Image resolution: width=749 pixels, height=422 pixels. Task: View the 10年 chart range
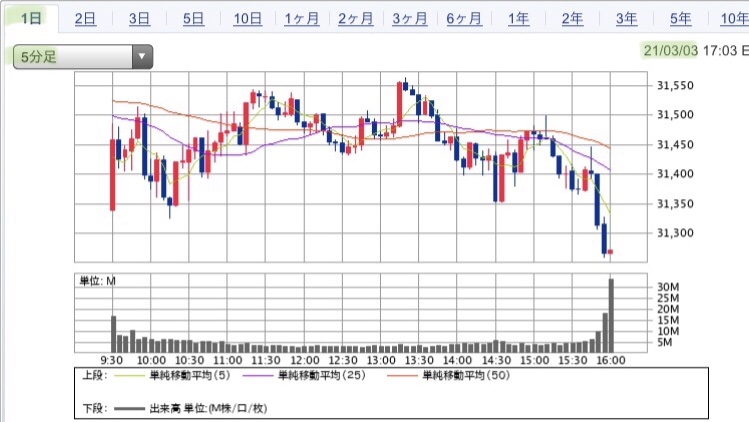click(x=735, y=19)
